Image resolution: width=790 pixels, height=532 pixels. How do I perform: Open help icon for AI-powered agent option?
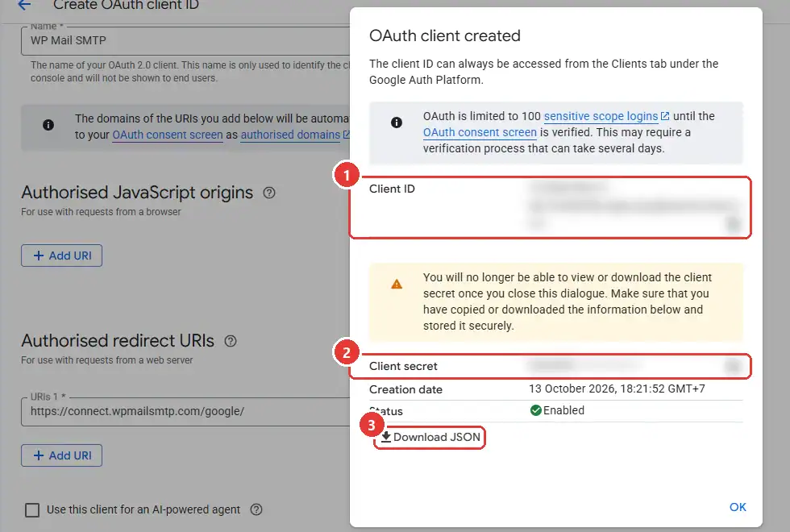(256, 509)
